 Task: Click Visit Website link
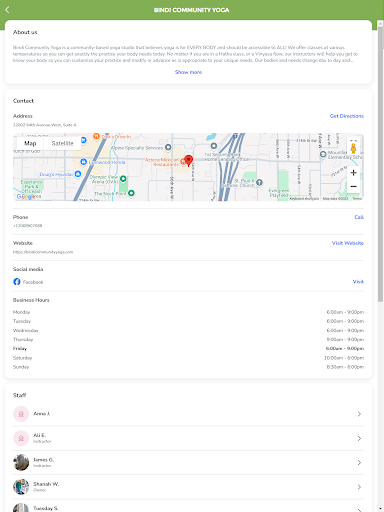click(x=348, y=243)
